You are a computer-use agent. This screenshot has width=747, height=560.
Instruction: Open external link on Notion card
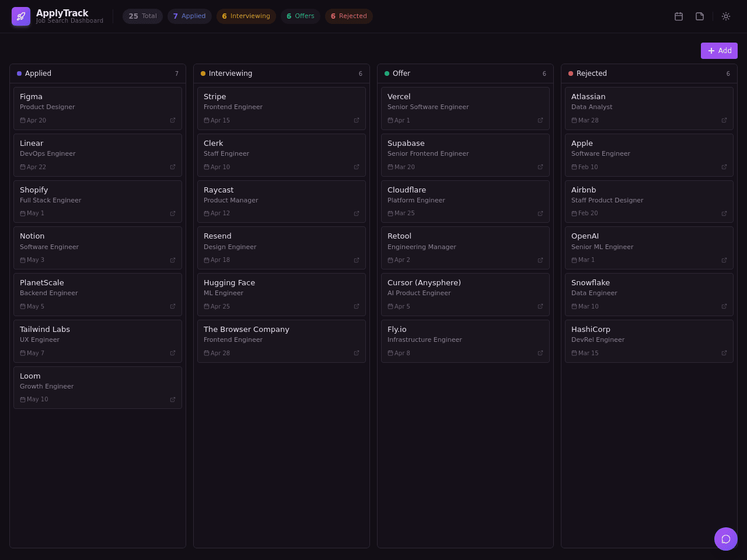click(173, 260)
